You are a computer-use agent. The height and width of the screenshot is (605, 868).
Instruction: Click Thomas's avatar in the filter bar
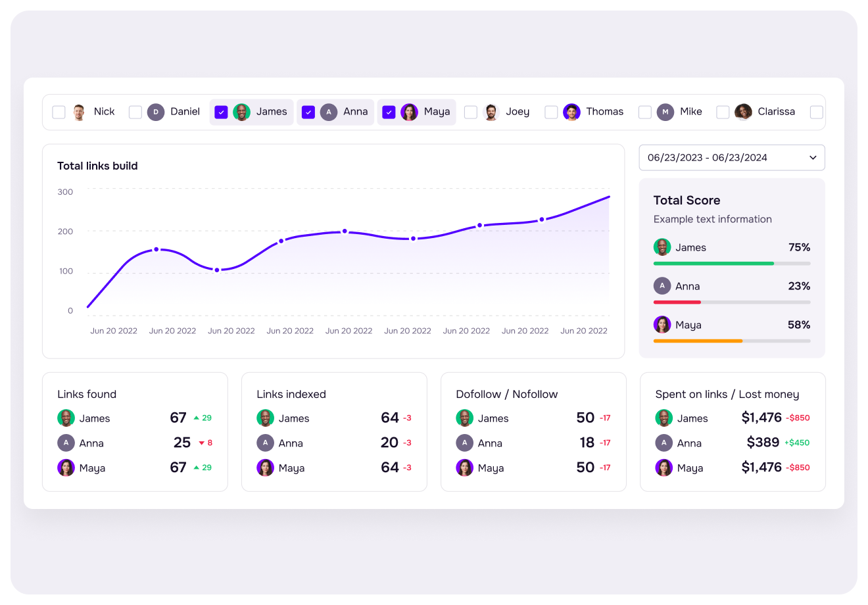pos(571,112)
